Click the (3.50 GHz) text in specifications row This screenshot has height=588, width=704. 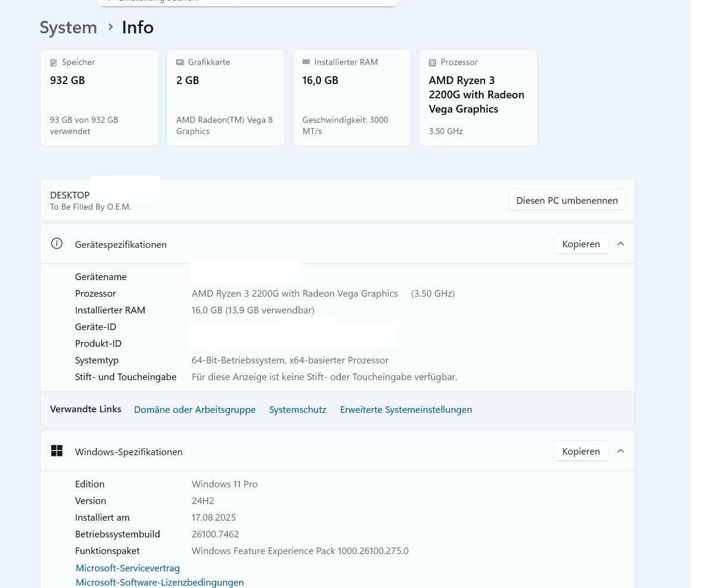[433, 293]
